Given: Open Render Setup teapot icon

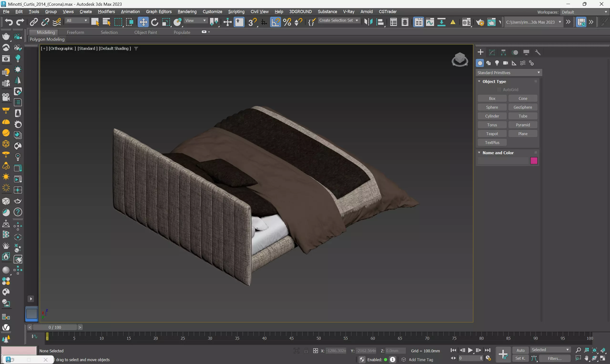Looking at the screenshot, I should 480,22.
